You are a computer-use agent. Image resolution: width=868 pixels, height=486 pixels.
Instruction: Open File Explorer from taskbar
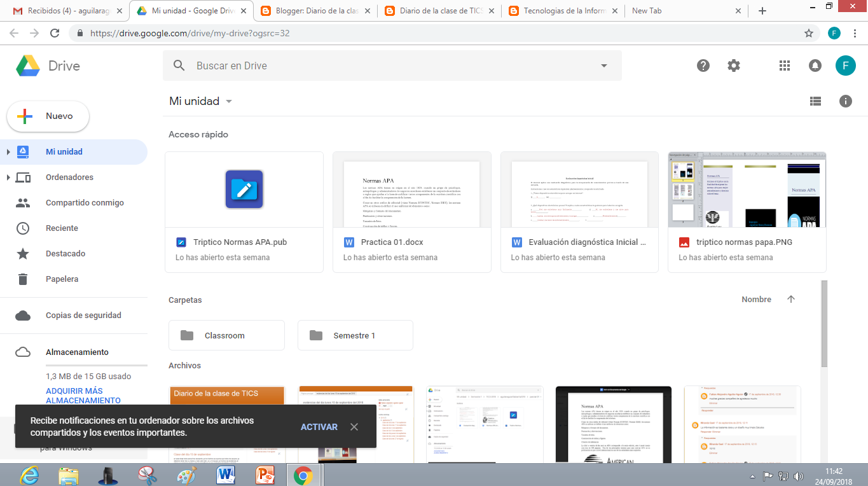click(x=69, y=475)
